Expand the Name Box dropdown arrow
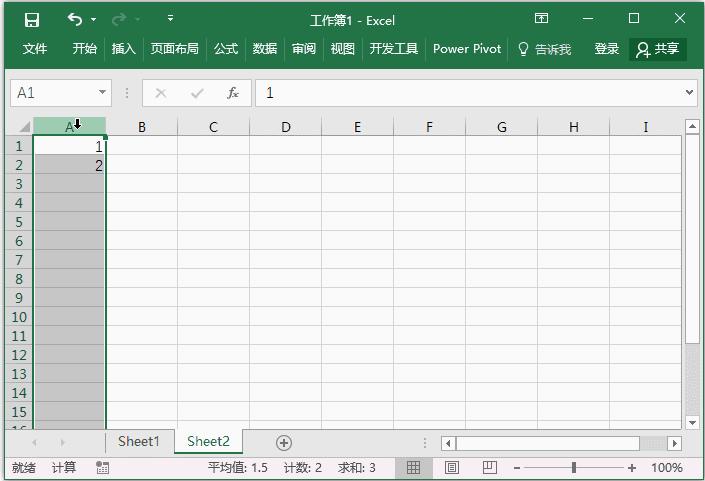Image resolution: width=705 pixels, height=481 pixels. pyautogui.click(x=102, y=92)
